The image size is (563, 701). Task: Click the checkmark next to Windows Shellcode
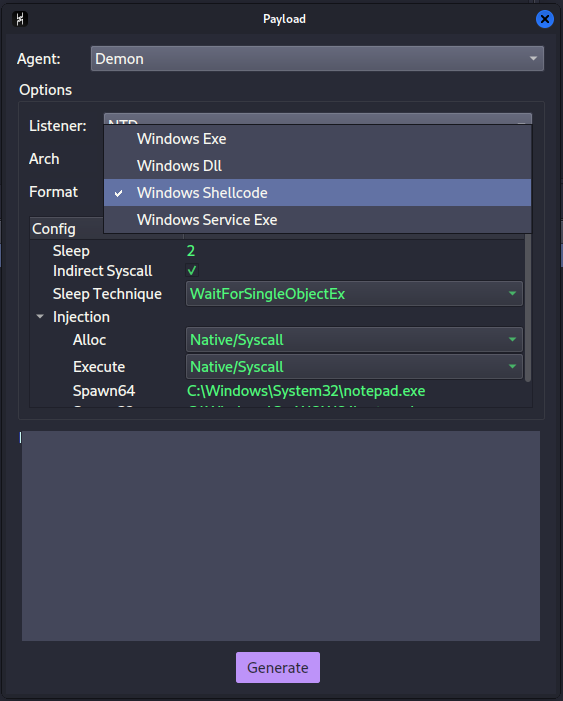point(119,193)
